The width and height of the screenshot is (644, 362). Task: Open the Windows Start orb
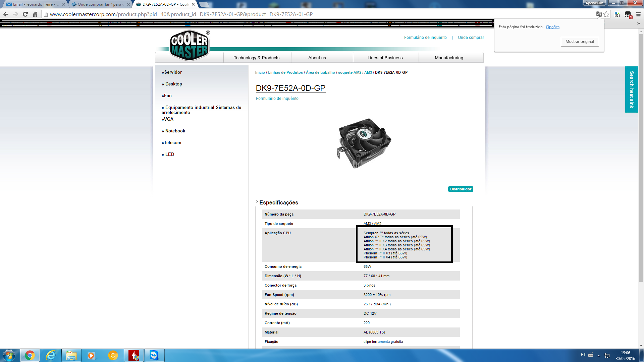(9, 355)
